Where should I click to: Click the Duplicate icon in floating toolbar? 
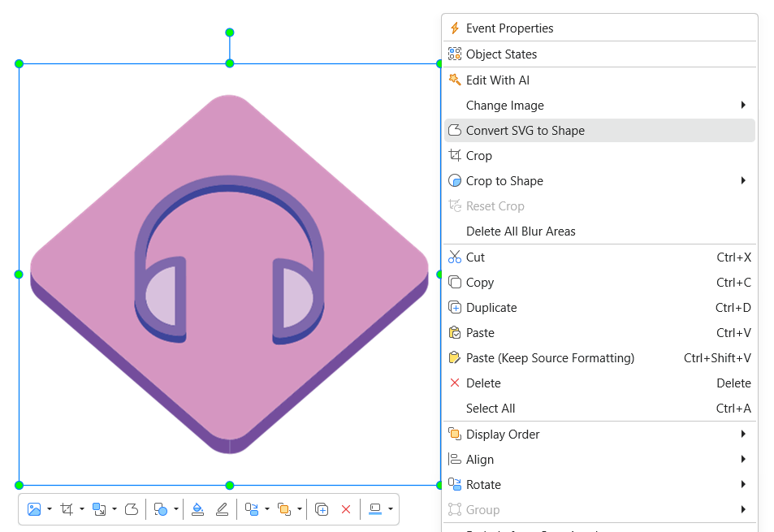[x=322, y=509]
